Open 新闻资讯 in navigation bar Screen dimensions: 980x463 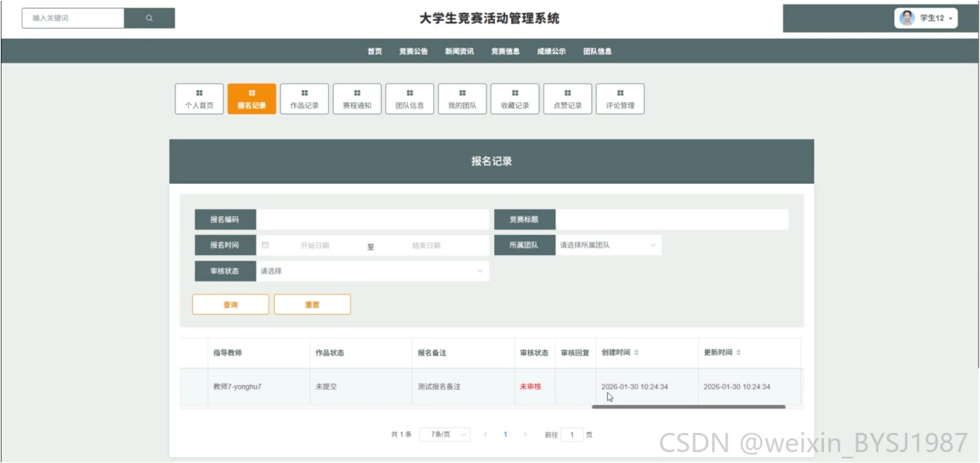(459, 51)
